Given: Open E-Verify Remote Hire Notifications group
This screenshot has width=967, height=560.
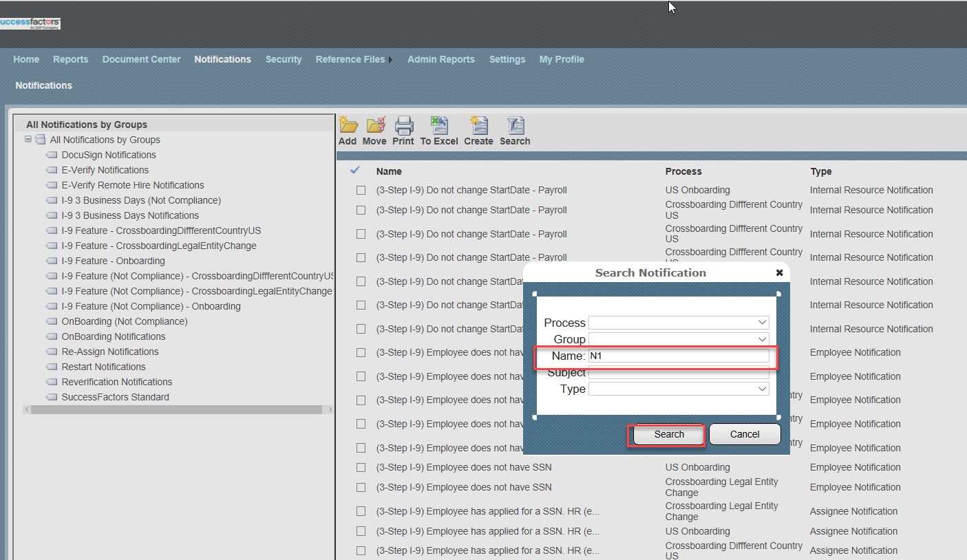Looking at the screenshot, I should pyautogui.click(x=133, y=185).
